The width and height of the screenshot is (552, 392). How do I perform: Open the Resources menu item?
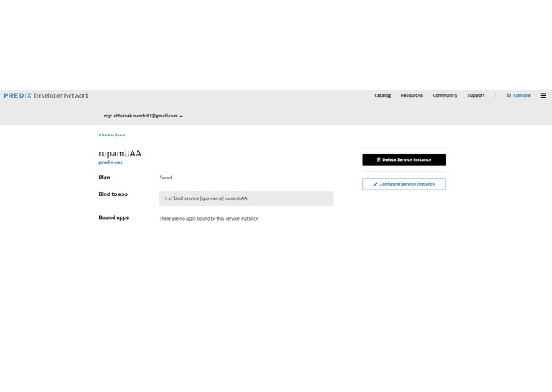click(411, 95)
